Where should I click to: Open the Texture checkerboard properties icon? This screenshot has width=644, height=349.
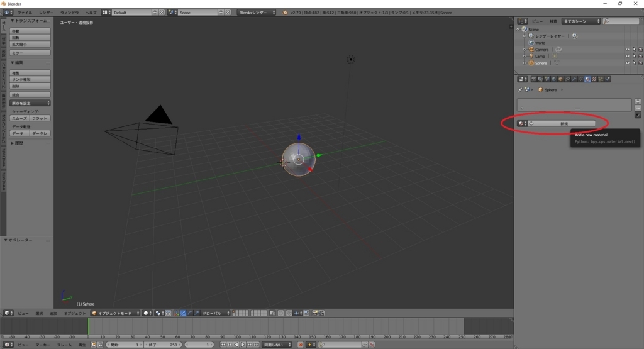point(594,79)
